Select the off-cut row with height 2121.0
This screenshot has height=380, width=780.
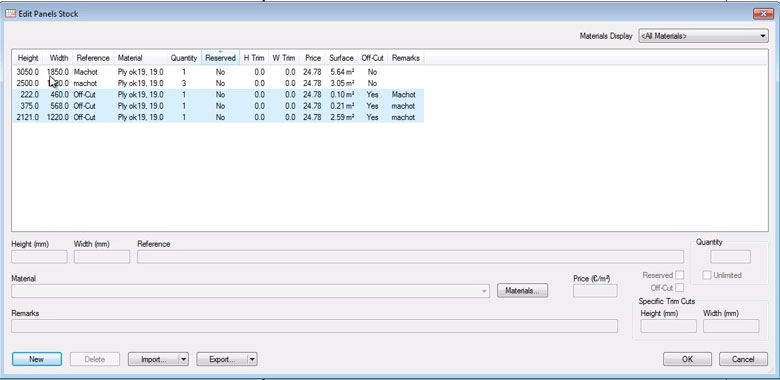(218, 117)
